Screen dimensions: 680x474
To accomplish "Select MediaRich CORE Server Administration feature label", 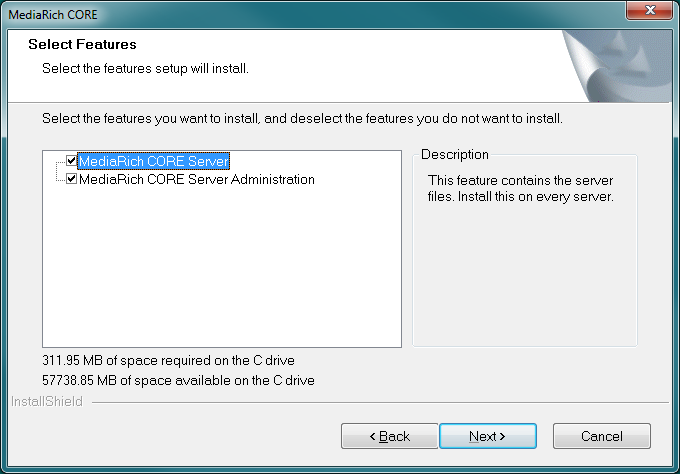I will 197,179.
